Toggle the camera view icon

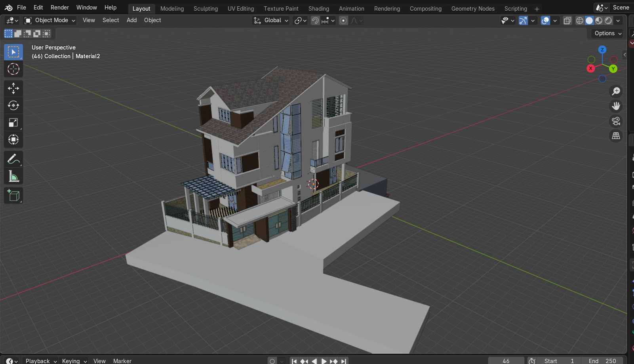point(616,121)
